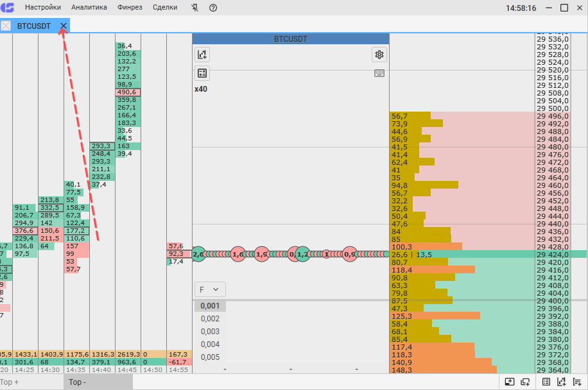Click the keyboard icon in the BTCUSDT panel
Screen dimensions: 588x390
(x=379, y=73)
